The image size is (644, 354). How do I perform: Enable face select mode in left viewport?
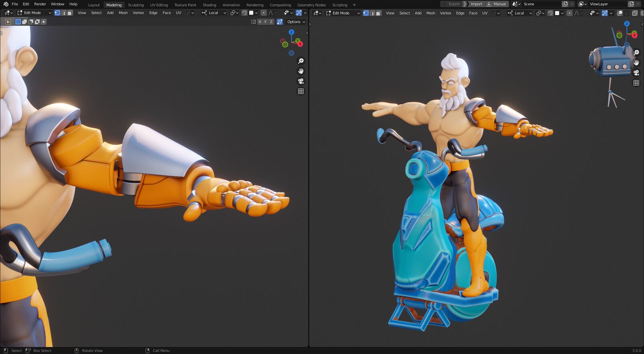(70, 13)
